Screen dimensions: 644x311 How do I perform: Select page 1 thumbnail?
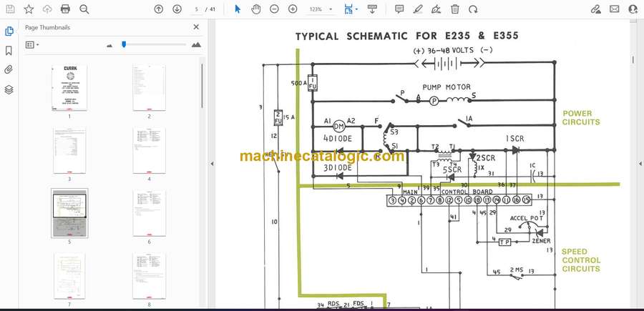69,87
